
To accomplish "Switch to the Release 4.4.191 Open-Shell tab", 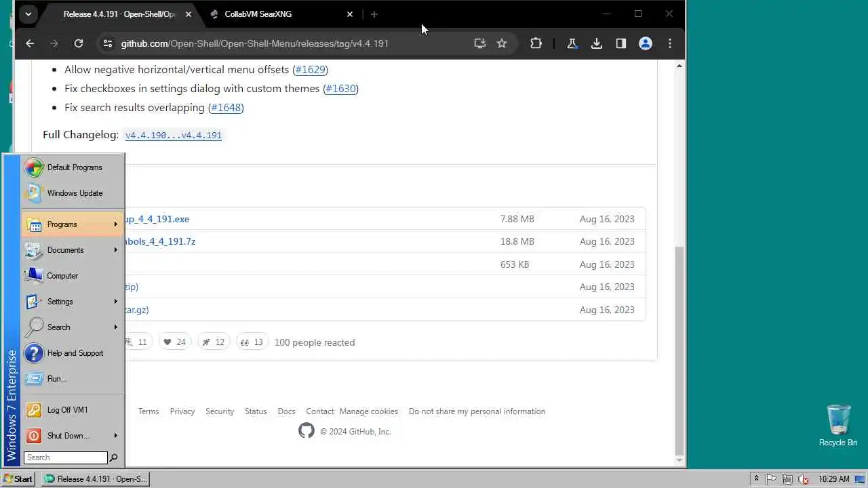I will click(119, 14).
